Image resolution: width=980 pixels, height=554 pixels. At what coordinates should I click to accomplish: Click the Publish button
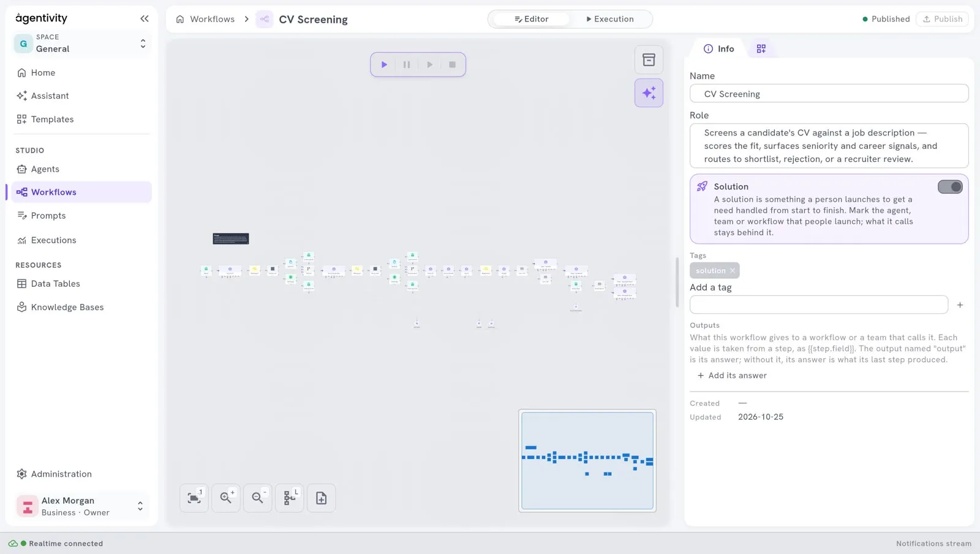(942, 19)
